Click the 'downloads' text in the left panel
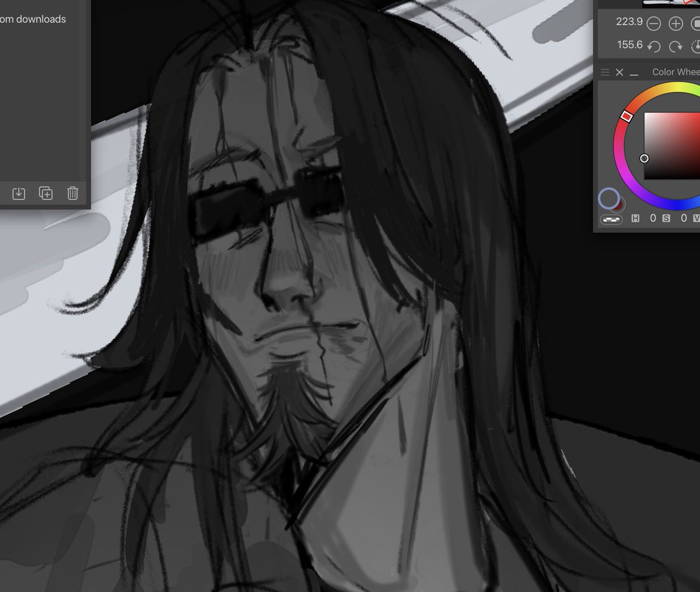 click(40, 19)
